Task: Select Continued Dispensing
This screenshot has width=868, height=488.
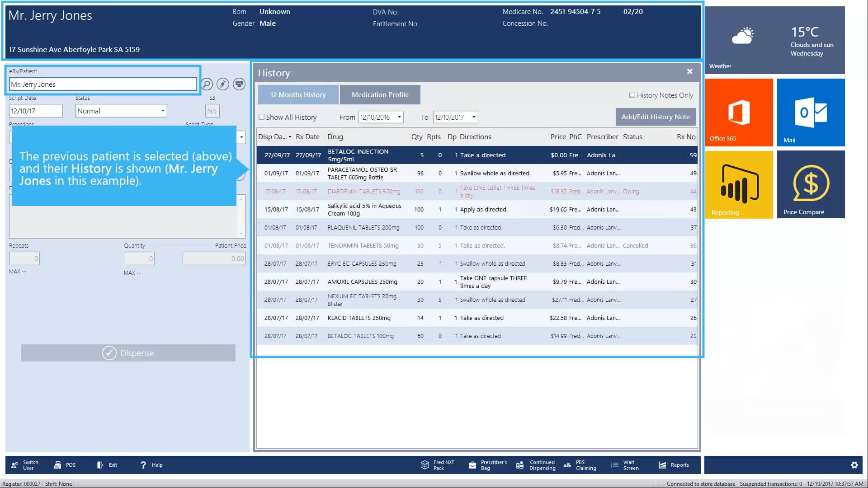Action: point(536,465)
